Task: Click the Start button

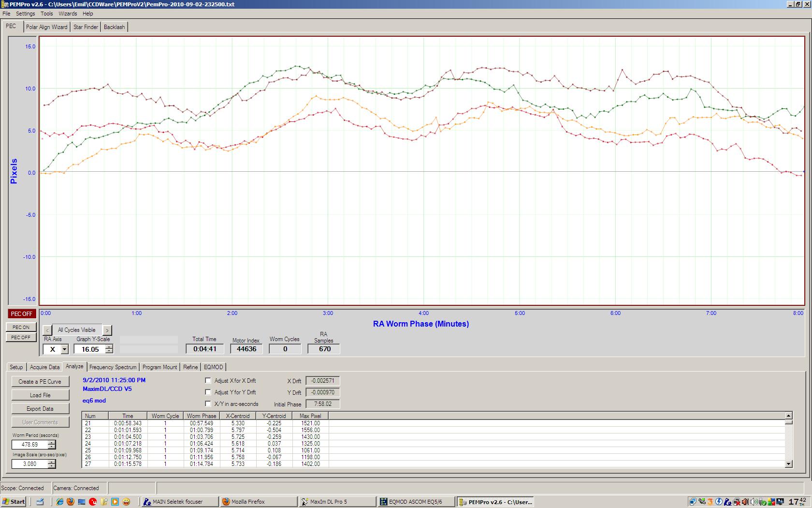Action: point(14,502)
